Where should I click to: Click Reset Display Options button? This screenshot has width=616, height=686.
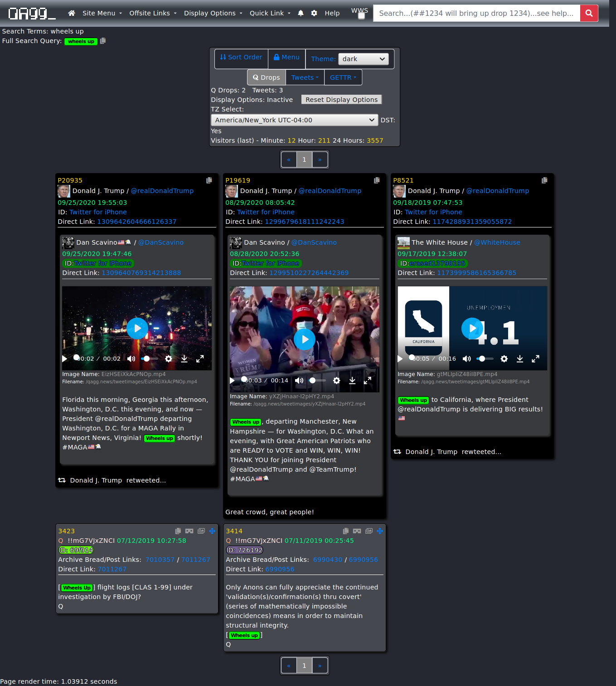point(342,100)
